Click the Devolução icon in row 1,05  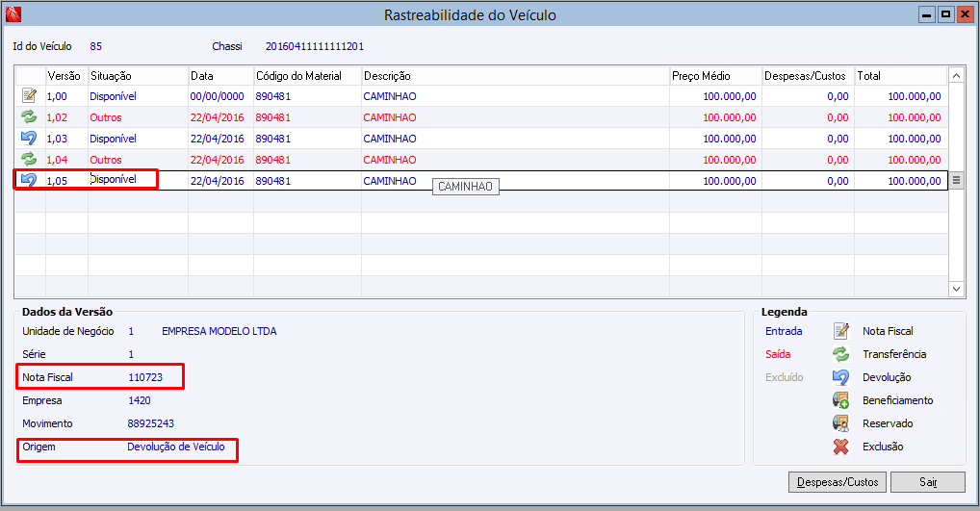(29, 181)
